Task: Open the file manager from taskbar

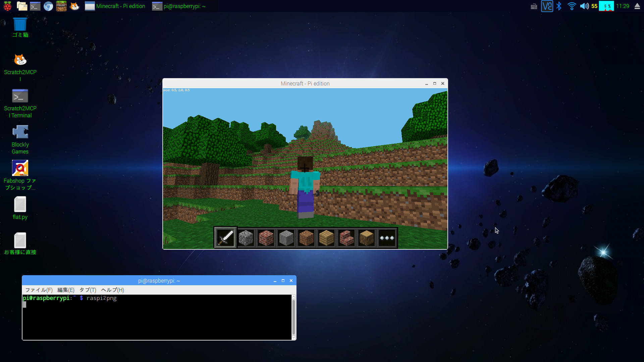Action: pos(22,6)
